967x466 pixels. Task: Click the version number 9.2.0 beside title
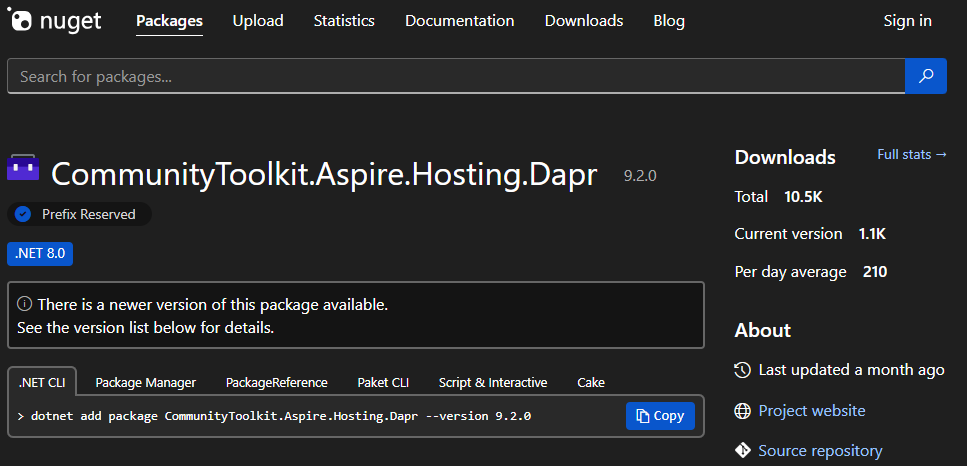coord(640,176)
